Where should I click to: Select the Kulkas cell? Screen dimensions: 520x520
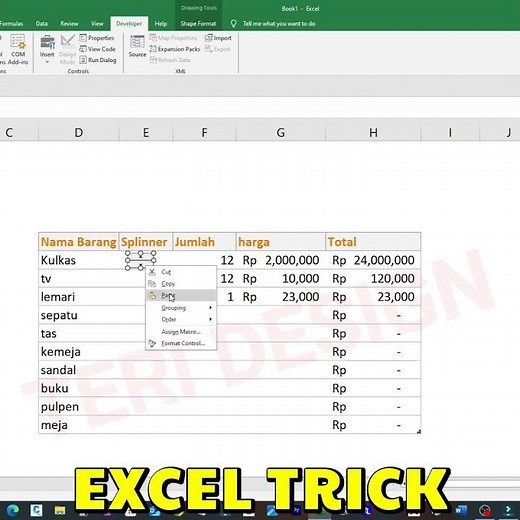tap(79, 260)
